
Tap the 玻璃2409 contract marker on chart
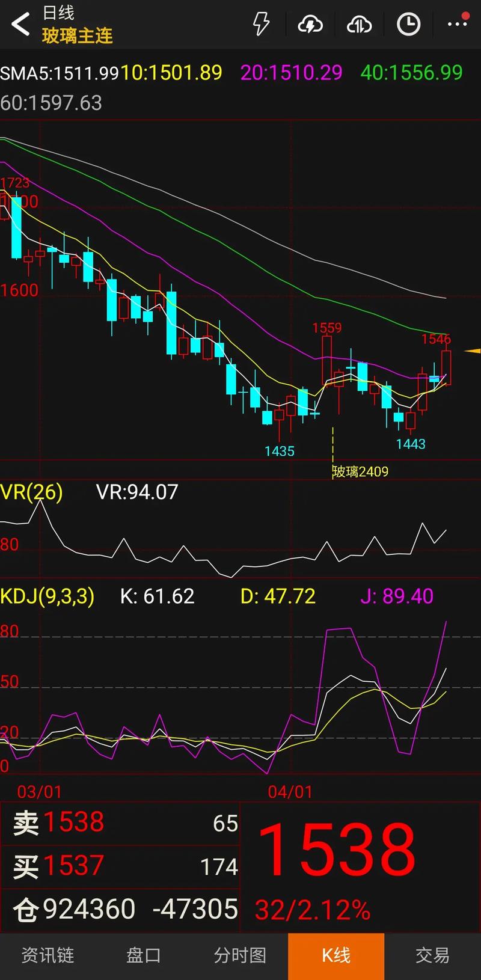click(360, 472)
